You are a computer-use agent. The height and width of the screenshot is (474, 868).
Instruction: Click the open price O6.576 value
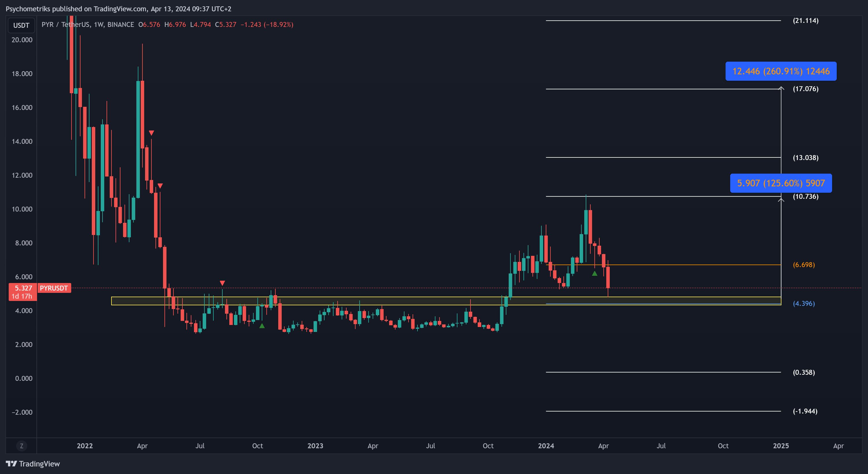coord(149,25)
